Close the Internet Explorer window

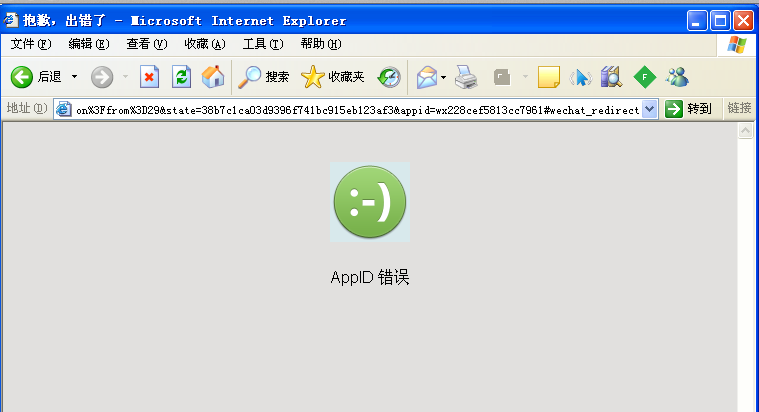click(743, 21)
